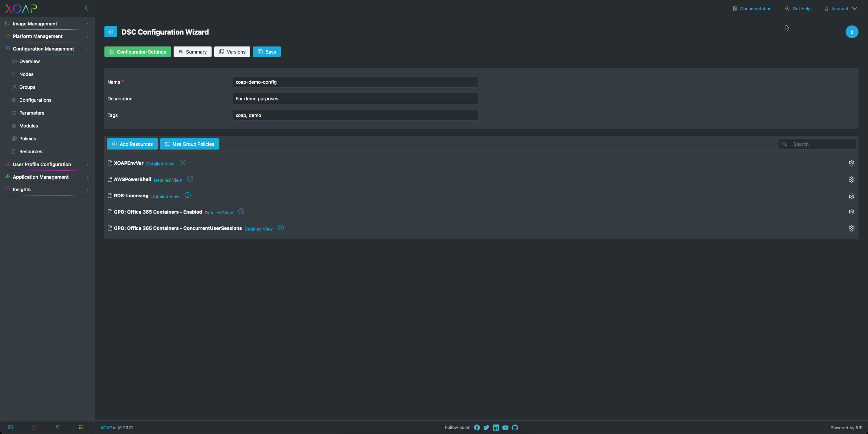
Task: Click the User Profile Configuration sidebar icon
Action: 7,164
